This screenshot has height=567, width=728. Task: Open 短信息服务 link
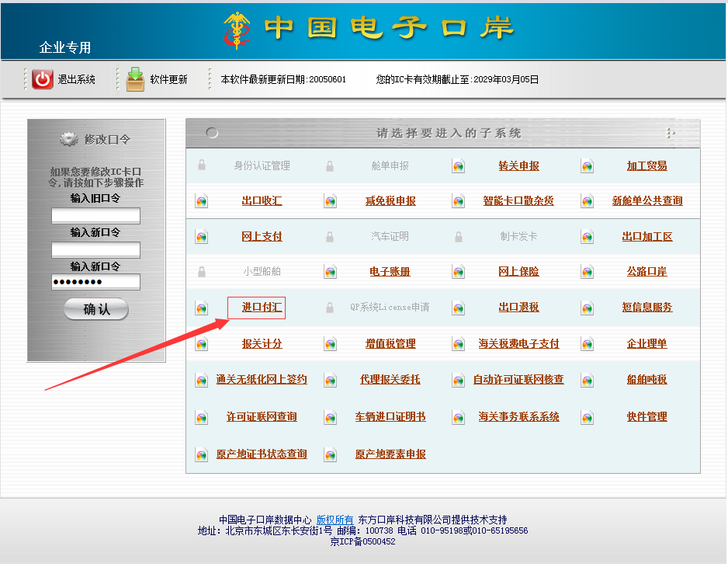647,308
